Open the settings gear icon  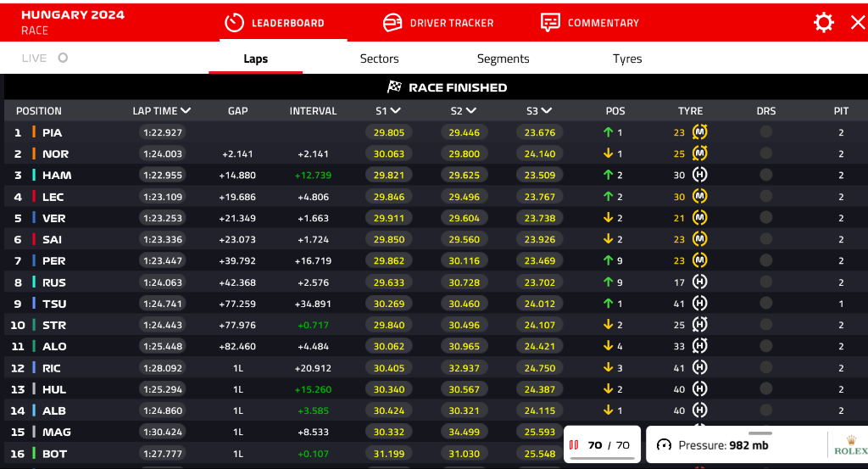click(823, 23)
